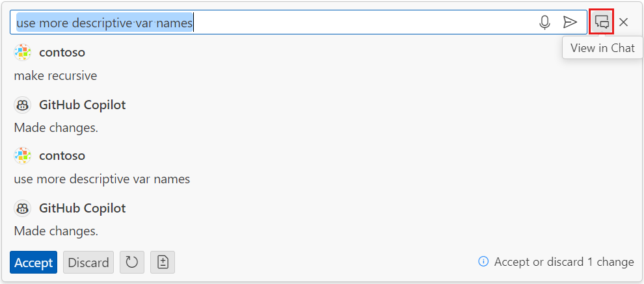Image resolution: width=644 pixels, height=284 pixels.
Task: Start voice input with the microphone icon
Action: [544, 23]
